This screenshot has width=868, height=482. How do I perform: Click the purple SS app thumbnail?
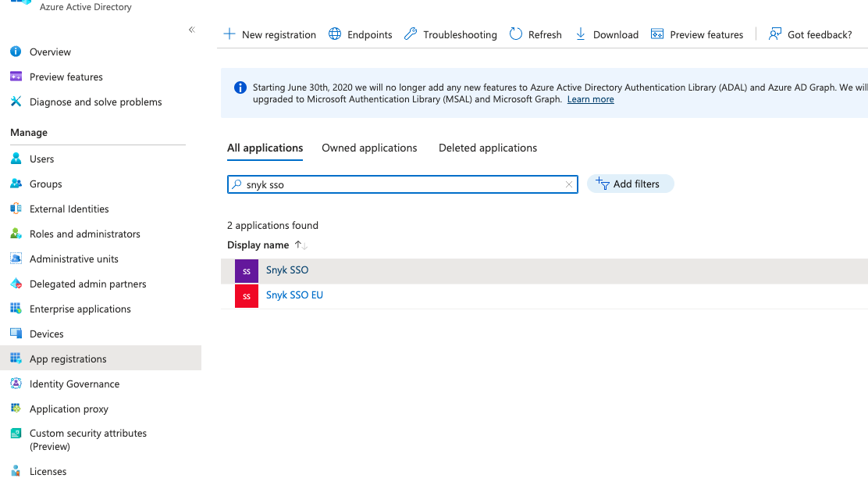pyautogui.click(x=247, y=271)
